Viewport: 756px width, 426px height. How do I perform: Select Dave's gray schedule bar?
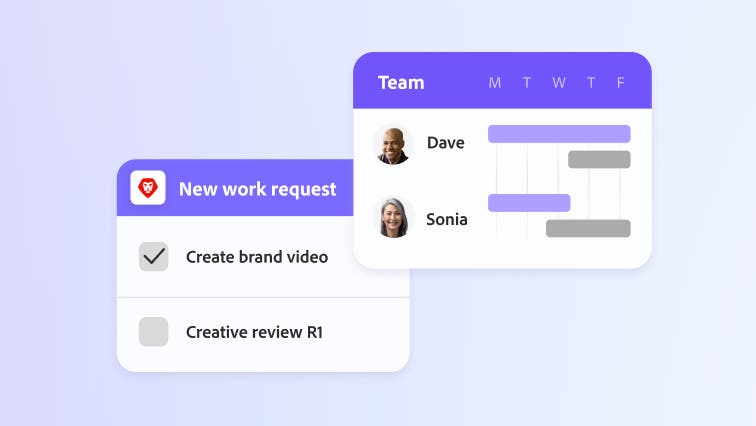click(x=599, y=159)
